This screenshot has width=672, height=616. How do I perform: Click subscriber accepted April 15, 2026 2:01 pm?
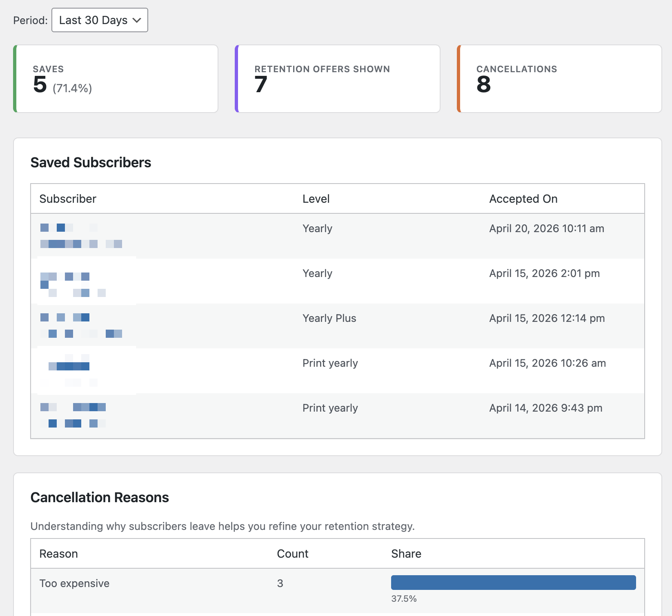tap(73, 284)
